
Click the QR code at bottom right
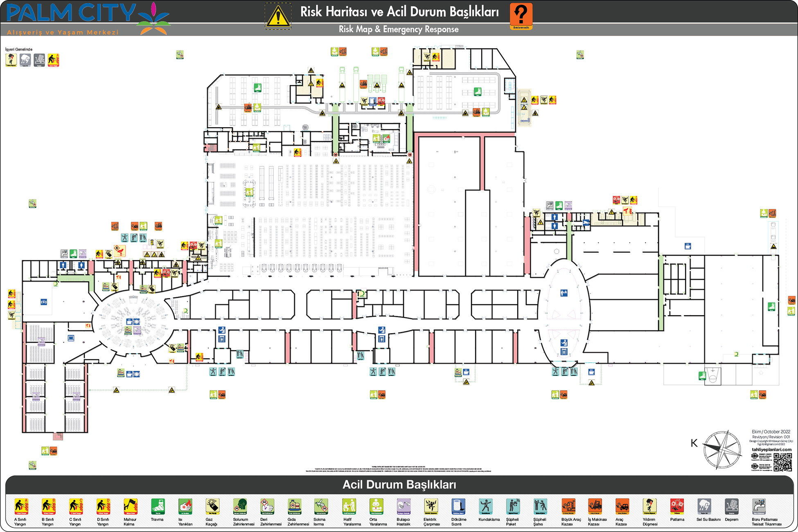click(x=782, y=462)
